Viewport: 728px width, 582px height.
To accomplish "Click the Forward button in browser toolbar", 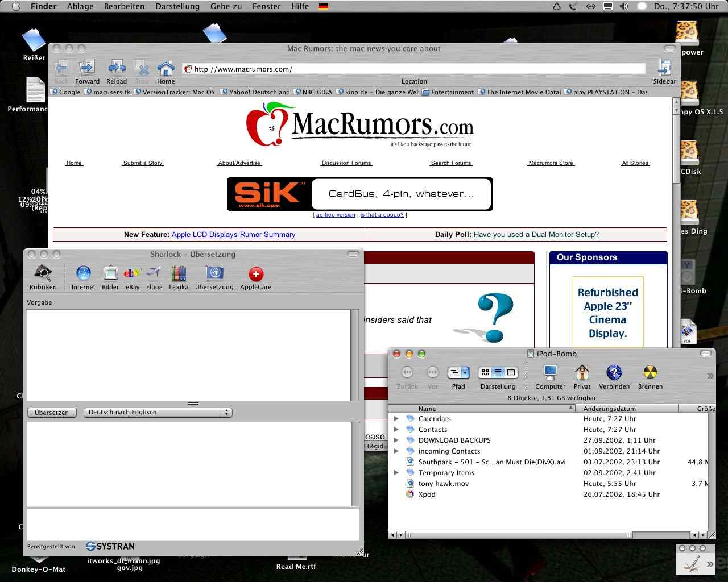I will 87,72.
